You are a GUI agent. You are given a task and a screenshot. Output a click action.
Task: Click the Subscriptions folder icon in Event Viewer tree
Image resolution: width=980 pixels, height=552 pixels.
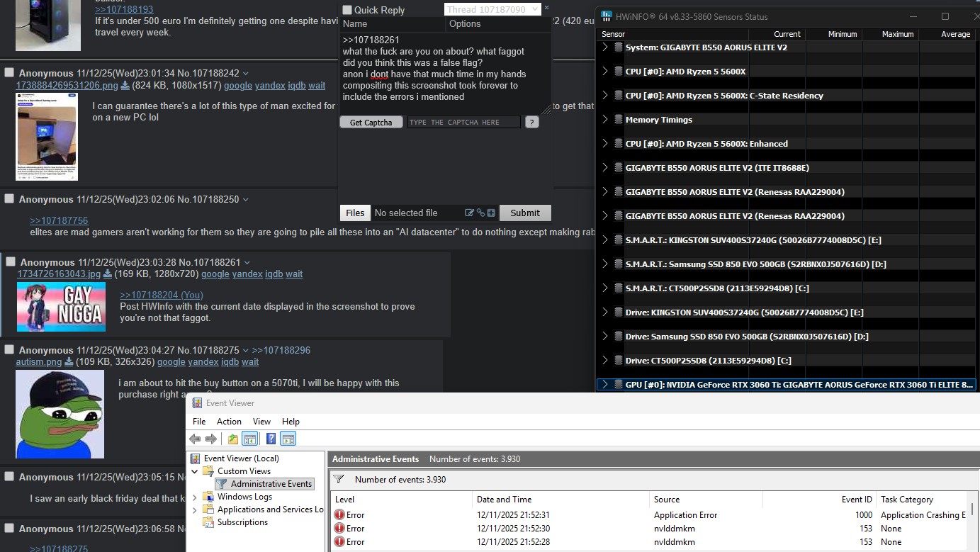pos(208,522)
